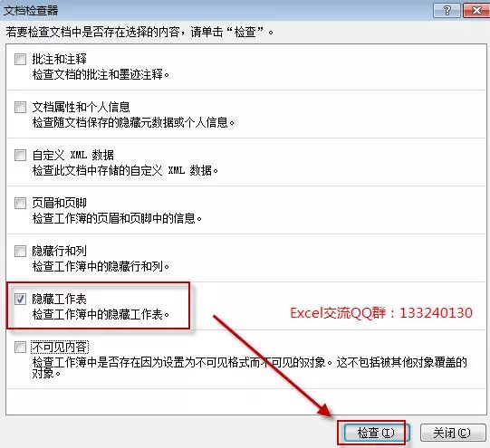Viewport: 490px width, 448px height.
Task: Close the 文档检查器 dialog window
Action: (476, 11)
